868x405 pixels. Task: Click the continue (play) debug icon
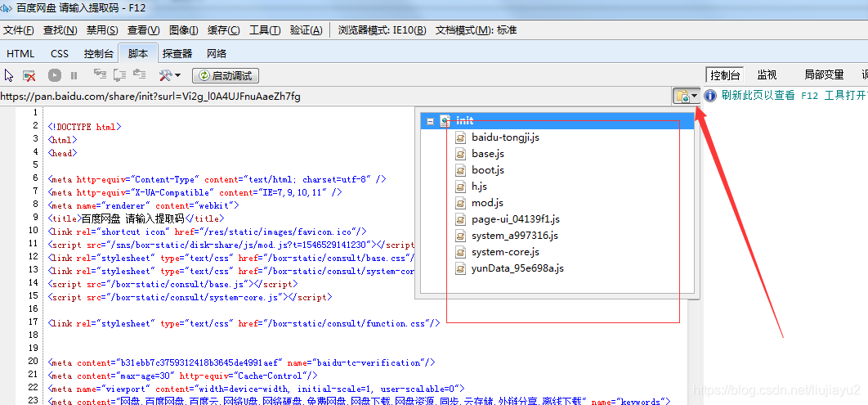coord(54,74)
